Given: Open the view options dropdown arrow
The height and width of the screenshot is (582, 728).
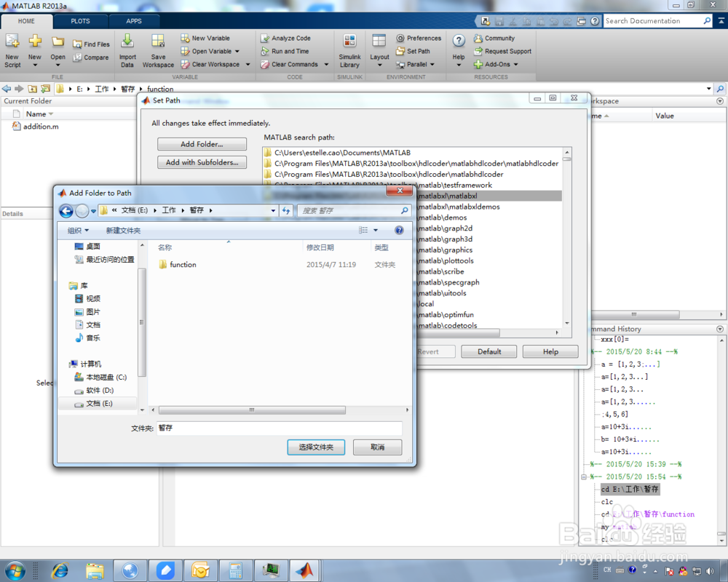Looking at the screenshot, I should click(376, 230).
